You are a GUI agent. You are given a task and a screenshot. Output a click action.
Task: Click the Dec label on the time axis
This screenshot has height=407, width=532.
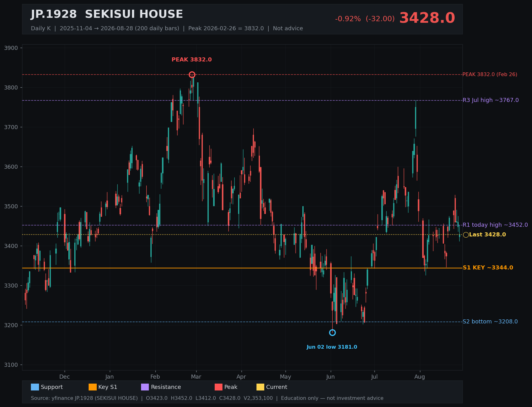[x=65, y=377]
